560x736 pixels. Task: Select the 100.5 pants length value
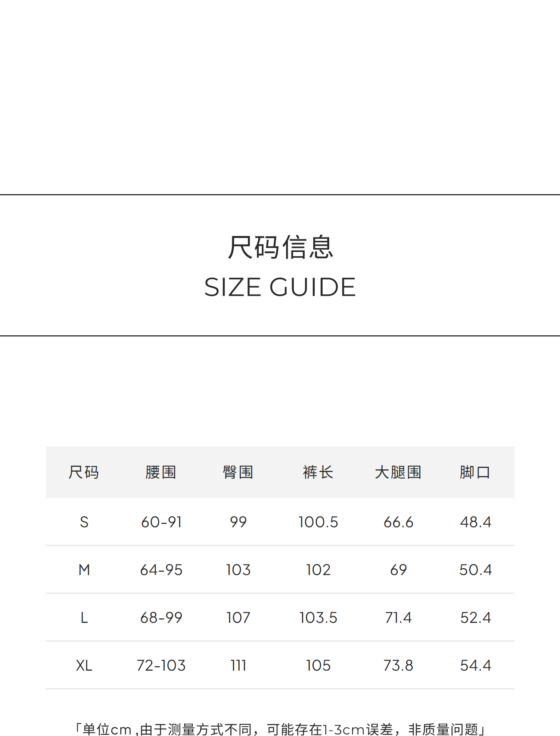point(318,522)
